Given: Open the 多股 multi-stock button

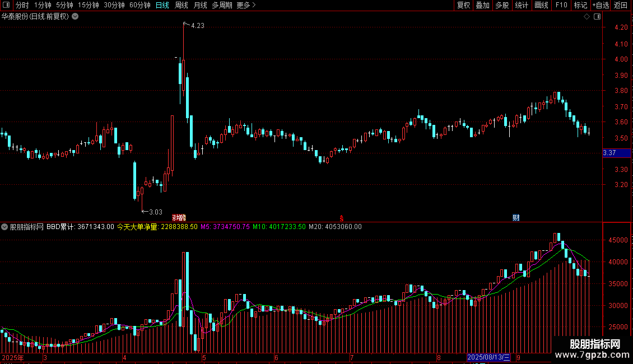Looking at the screenshot, I should tap(502, 5).
